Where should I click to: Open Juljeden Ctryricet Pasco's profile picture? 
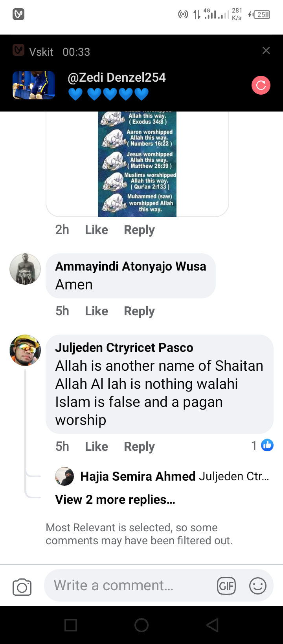(x=25, y=350)
